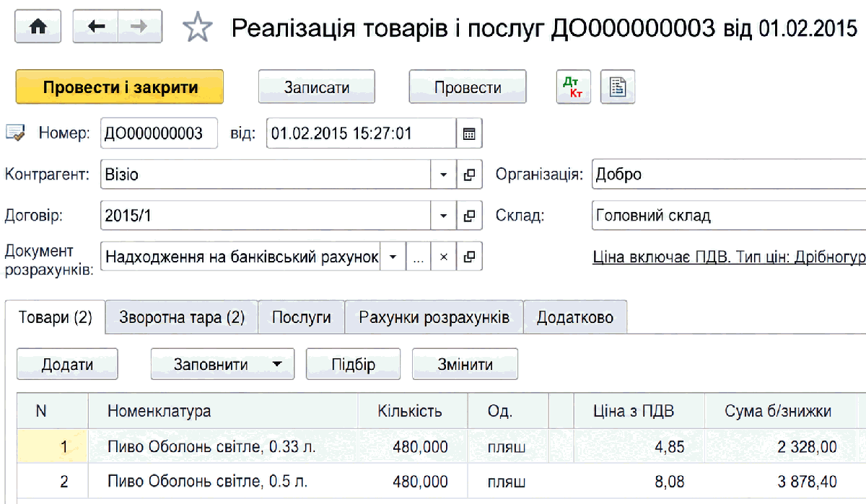Click the Од. column header

508,411
